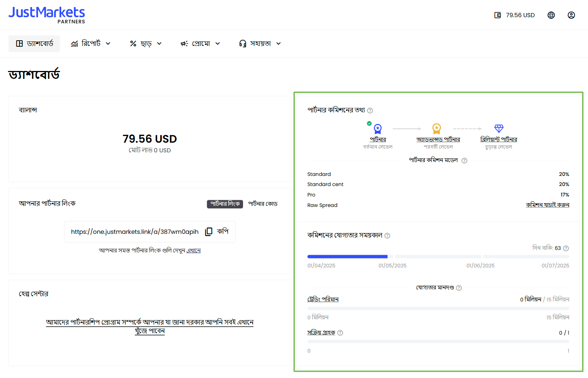
Task: Click the Raw Spread row label
Action: [x=323, y=205]
